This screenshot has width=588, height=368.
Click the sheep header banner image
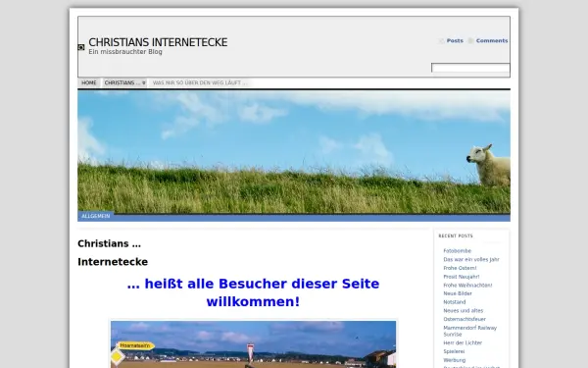[x=294, y=152]
